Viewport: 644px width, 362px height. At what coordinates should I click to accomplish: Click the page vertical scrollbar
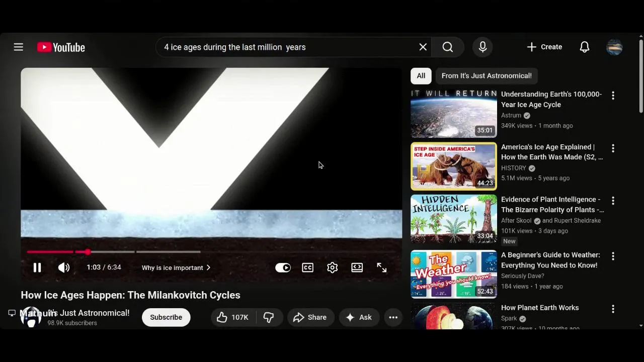pyautogui.click(x=641, y=75)
